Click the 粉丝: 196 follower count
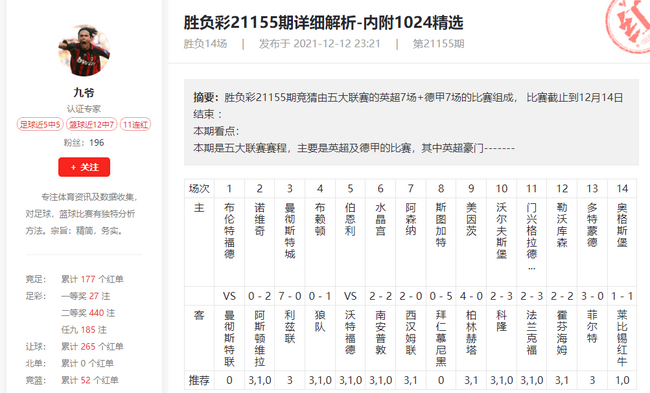Viewport: 650px width, 393px height. [84, 143]
